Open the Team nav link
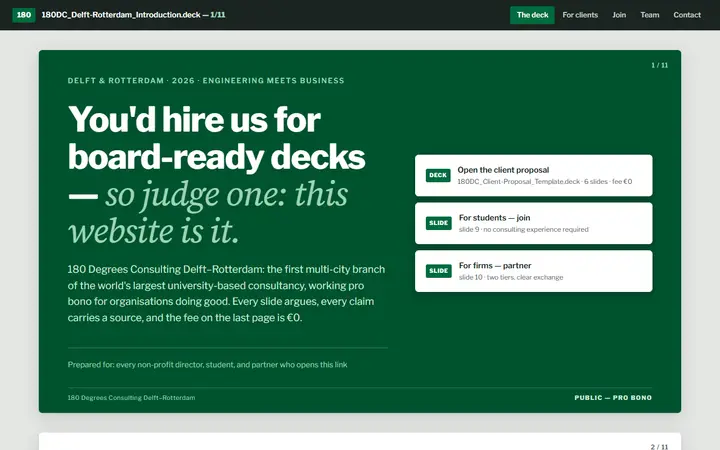The image size is (720, 450). [x=650, y=15]
